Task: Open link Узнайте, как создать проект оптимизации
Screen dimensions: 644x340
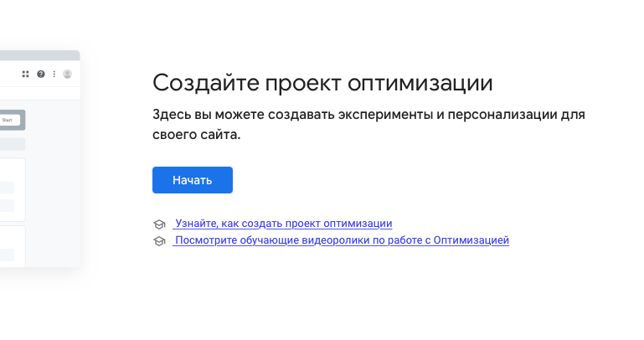Action: point(282,224)
